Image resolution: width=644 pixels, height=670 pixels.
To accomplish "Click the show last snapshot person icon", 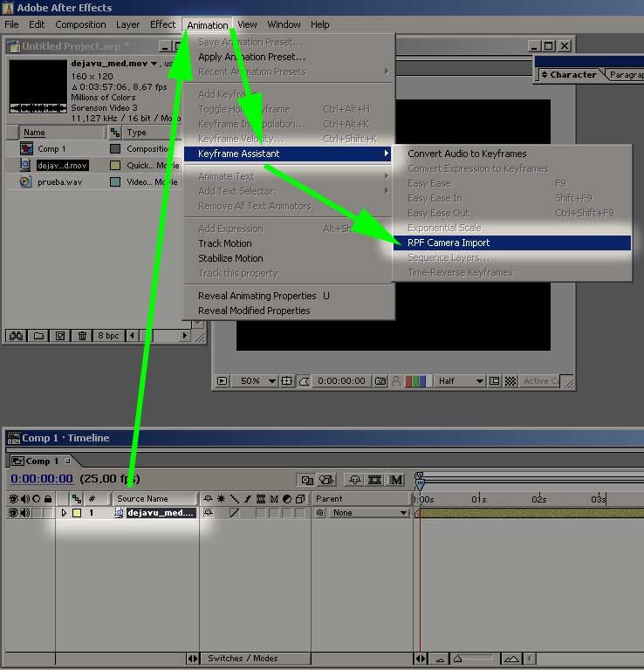I will click(396, 380).
